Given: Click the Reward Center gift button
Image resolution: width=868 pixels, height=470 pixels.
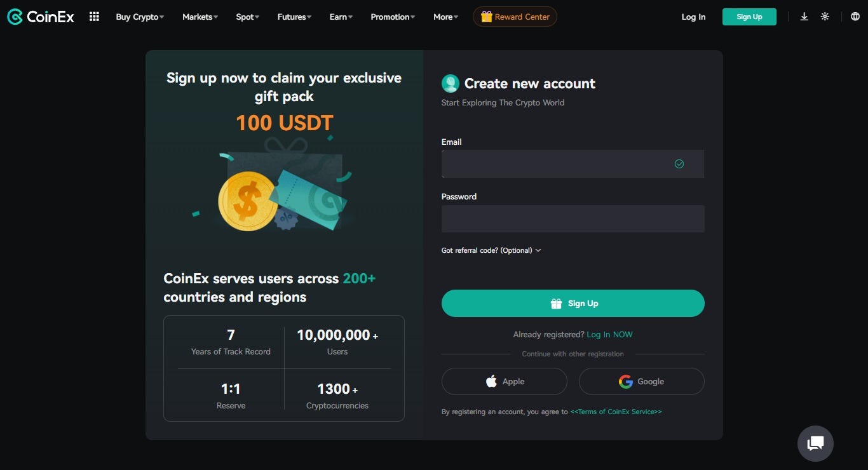Looking at the screenshot, I should (x=515, y=17).
